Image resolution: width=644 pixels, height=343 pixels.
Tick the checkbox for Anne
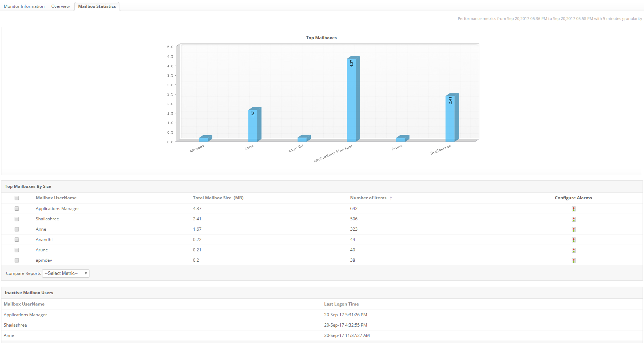17,229
